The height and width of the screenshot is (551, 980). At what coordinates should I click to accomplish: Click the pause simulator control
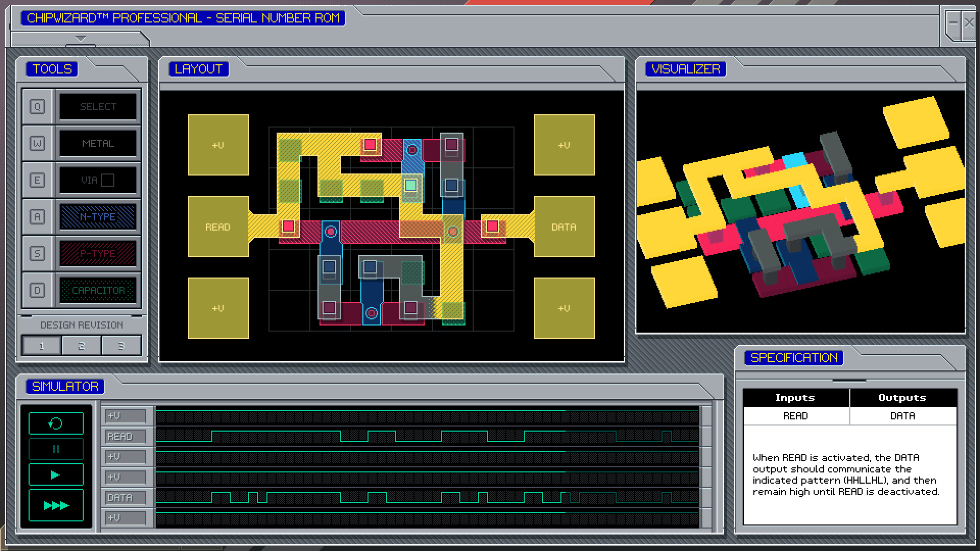click(x=56, y=449)
